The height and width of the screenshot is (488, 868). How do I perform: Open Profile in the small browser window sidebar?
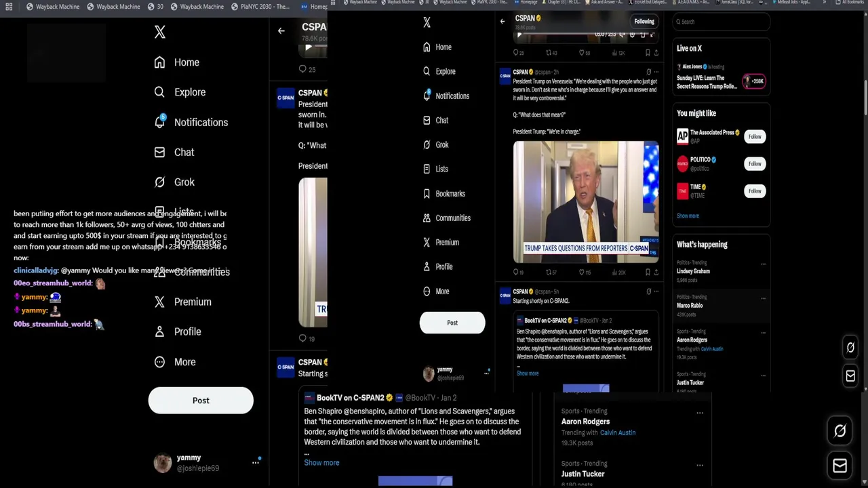point(437,266)
